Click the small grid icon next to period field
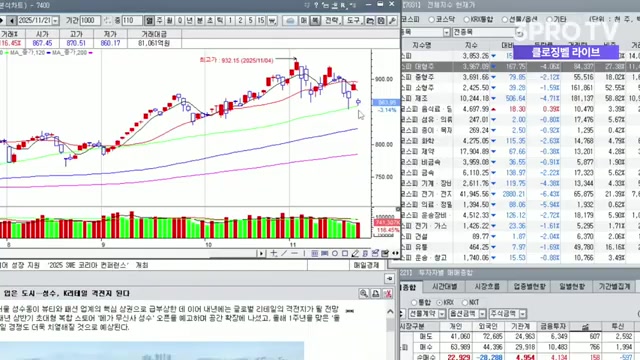This screenshot has height=360, width=640. tap(107, 20)
